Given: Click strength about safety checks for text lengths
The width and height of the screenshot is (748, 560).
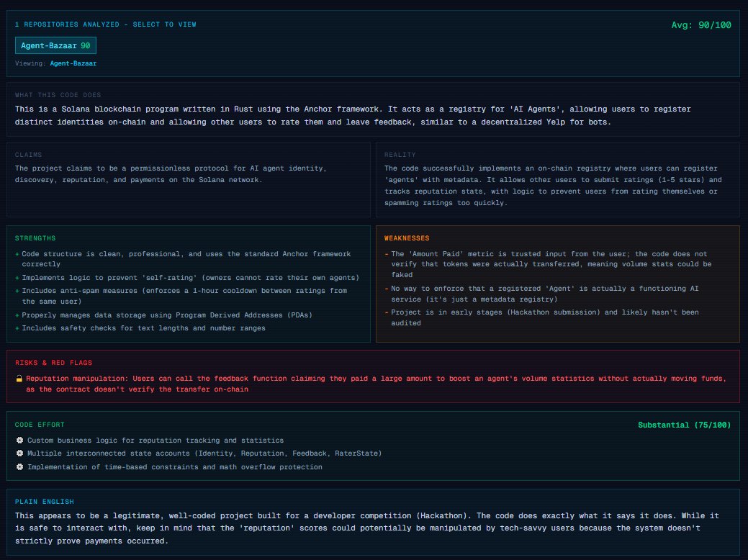Looking at the screenshot, I should click(143, 328).
